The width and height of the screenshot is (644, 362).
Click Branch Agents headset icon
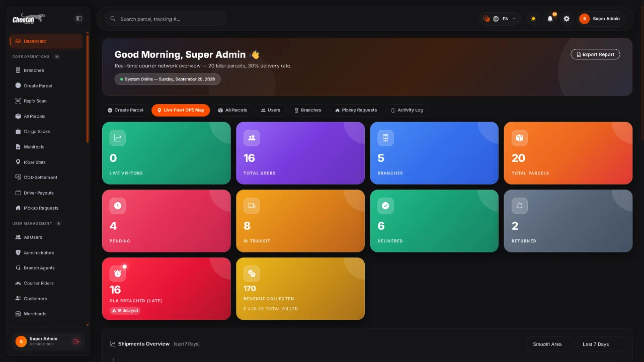18,268
